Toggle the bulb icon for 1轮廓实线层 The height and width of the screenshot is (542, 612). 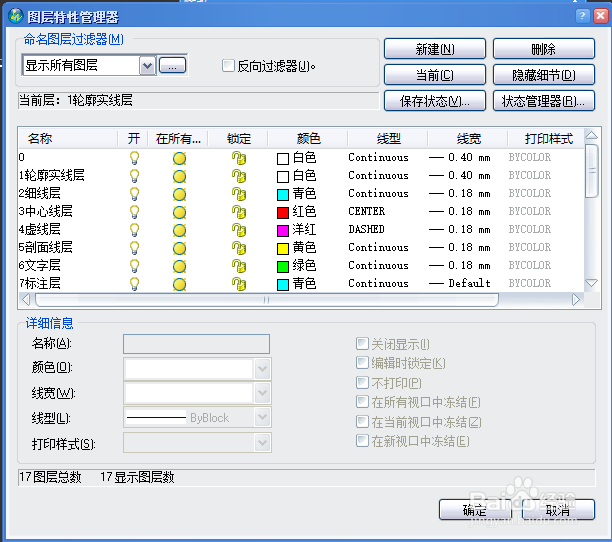coord(134,176)
